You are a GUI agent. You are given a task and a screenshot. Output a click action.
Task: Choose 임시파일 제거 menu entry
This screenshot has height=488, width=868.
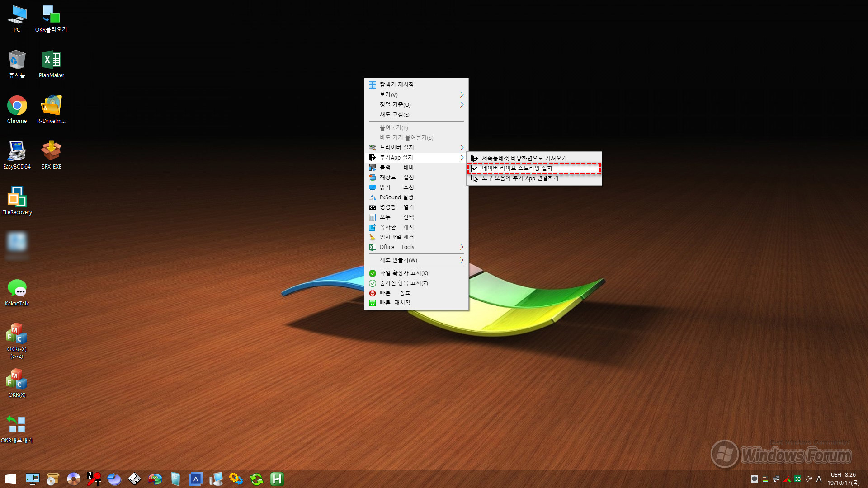point(416,237)
